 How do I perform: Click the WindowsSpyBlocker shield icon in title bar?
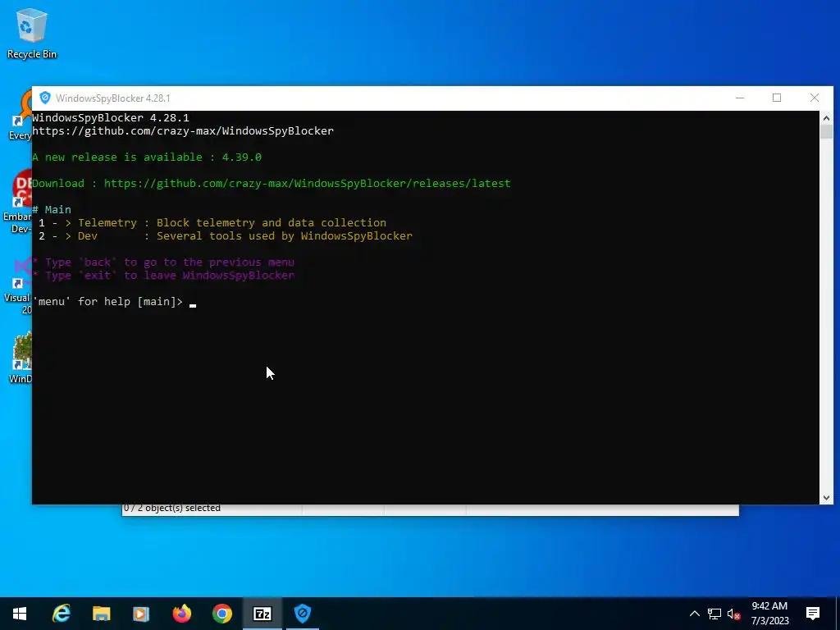[45, 98]
